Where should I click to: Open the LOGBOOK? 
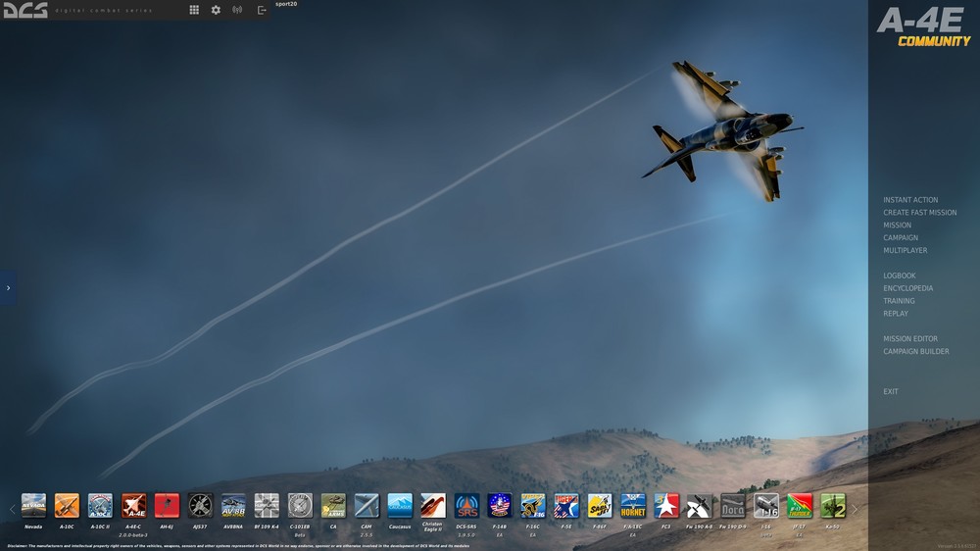point(899,275)
